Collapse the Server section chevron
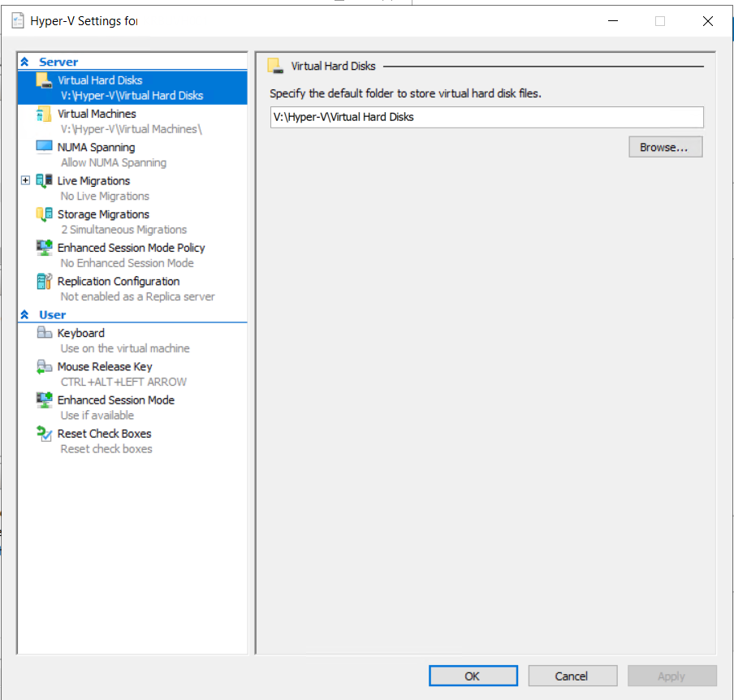Viewport: 734px width, 700px height. coord(25,62)
